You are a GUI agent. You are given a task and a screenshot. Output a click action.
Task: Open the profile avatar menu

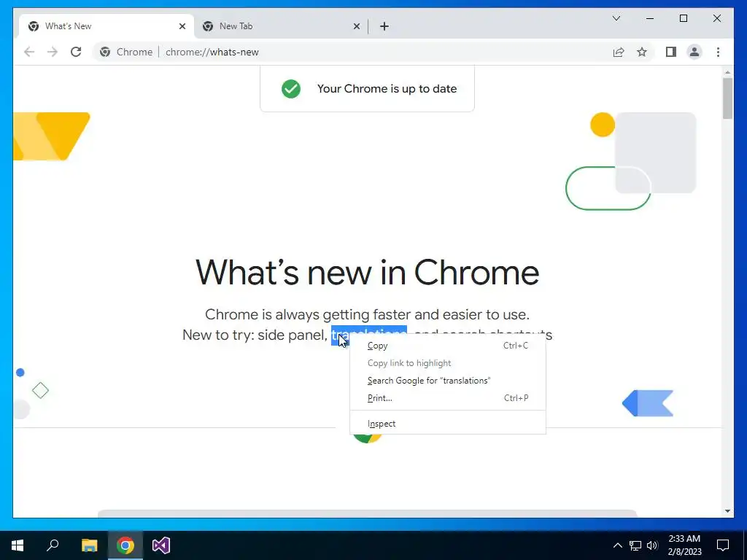click(694, 52)
